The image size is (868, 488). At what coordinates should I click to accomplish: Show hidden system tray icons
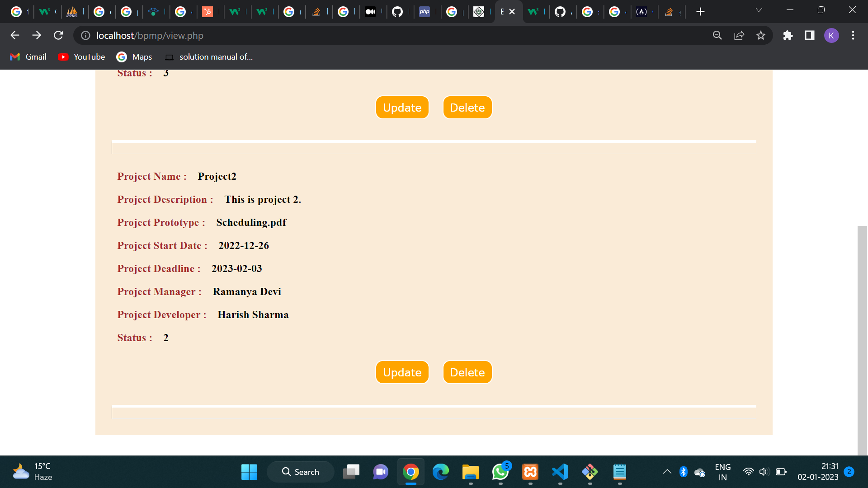667,472
